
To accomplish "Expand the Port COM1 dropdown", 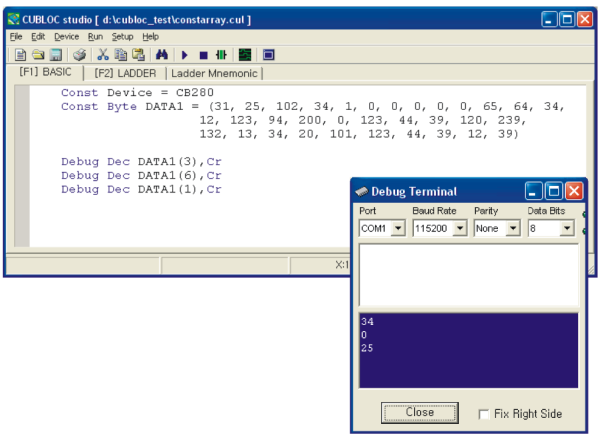I will 399,228.
